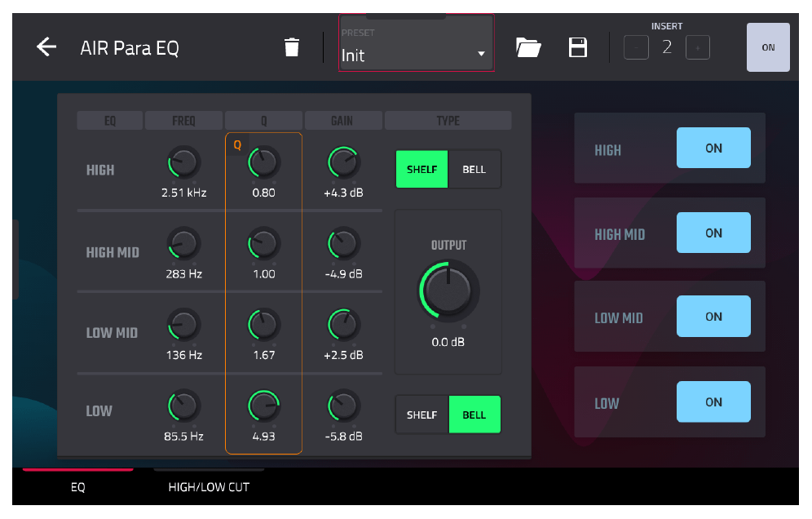The image size is (812, 519).
Task: Select the HIGH frequency knob
Action: click(x=183, y=163)
